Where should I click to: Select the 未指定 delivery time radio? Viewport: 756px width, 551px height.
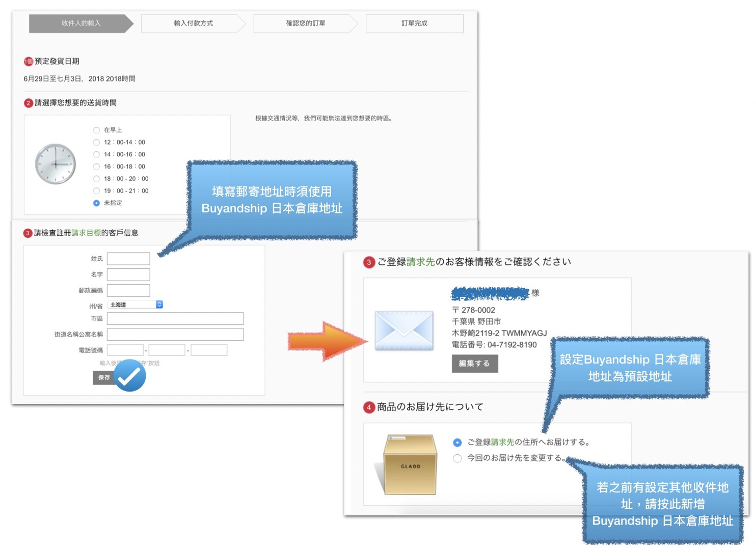(96, 203)
